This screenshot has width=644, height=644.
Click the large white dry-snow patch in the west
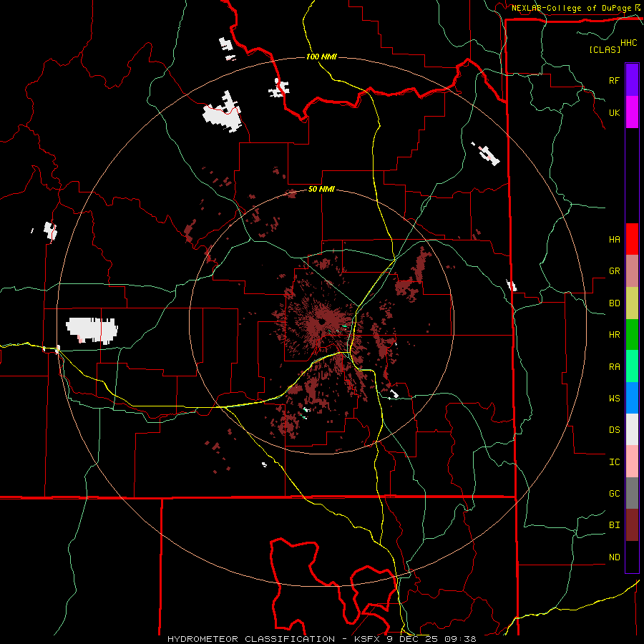(92, 330)
